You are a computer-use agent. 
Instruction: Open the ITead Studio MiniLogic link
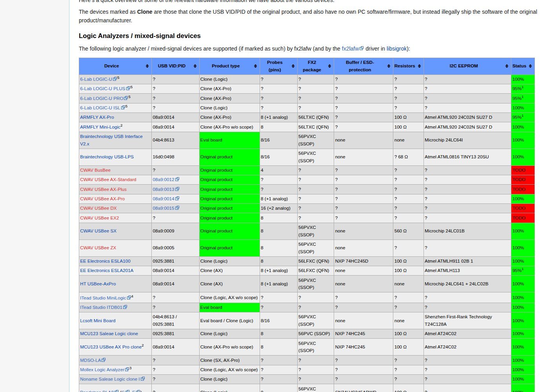(103, 298)
